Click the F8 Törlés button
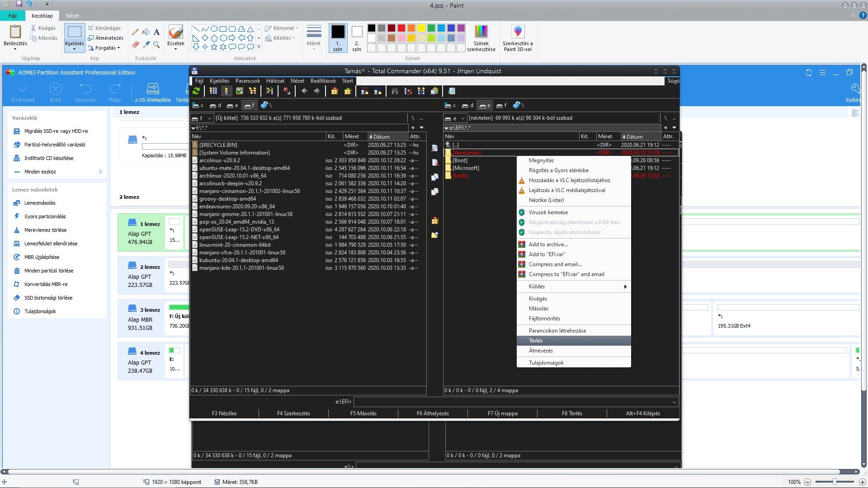The image size is (868, 488). (572, 413)
